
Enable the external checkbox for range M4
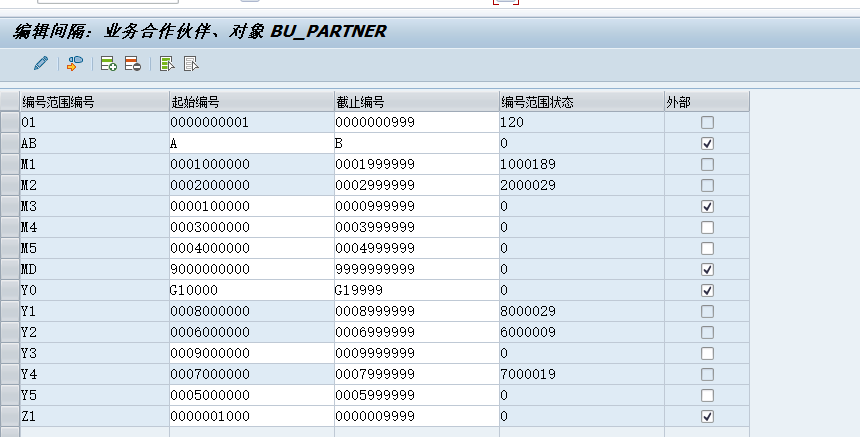[708, 228]
